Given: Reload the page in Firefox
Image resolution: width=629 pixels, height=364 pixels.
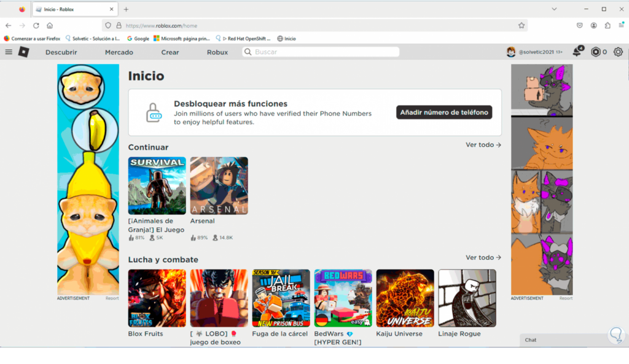Looking at the screenshot, I should pyautogui.click(x=36, y=26).
